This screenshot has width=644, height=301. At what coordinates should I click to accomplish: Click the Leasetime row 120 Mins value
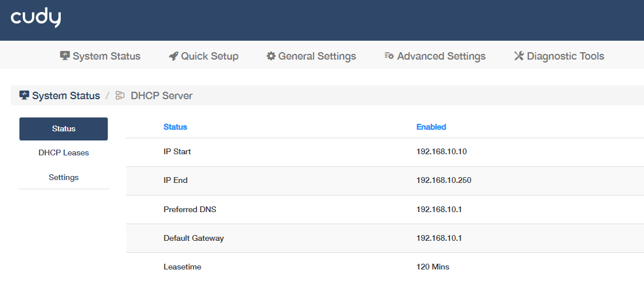pos(433,267)
